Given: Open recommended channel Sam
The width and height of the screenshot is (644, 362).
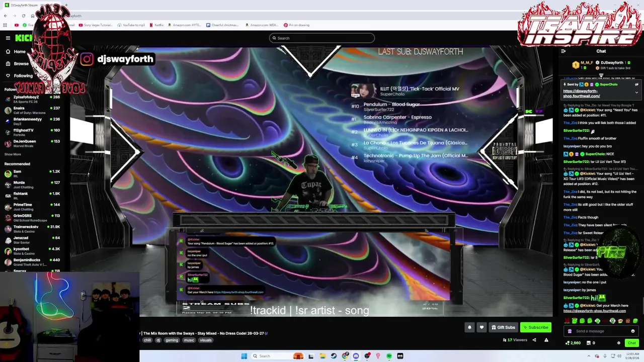Looking at the screenshot, I should click(x=32, y=173).
